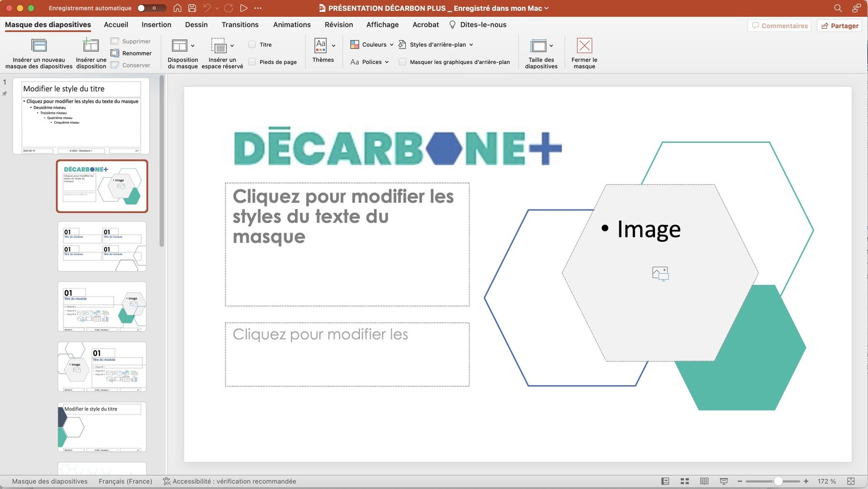Click Dites-le-nous search field

point(478,25)
